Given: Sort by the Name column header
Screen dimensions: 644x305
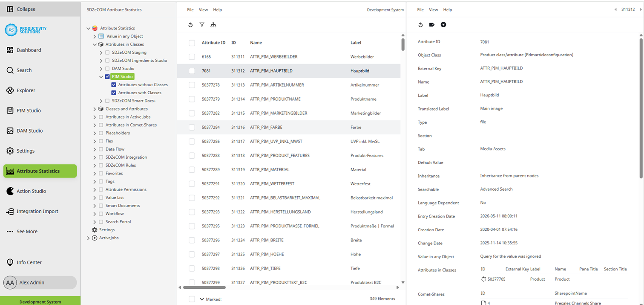Looking at the screenshot, I should (256, 43).
